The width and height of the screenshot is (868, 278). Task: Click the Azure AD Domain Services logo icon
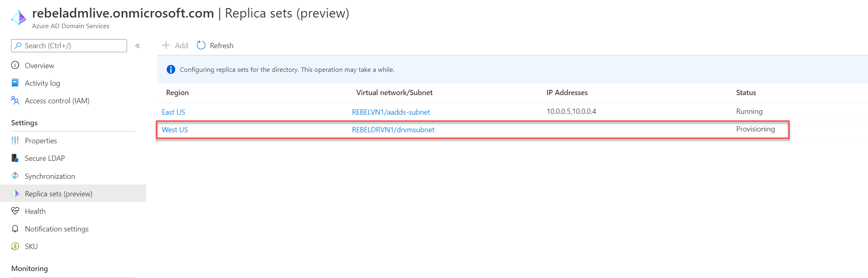(19, 18)
